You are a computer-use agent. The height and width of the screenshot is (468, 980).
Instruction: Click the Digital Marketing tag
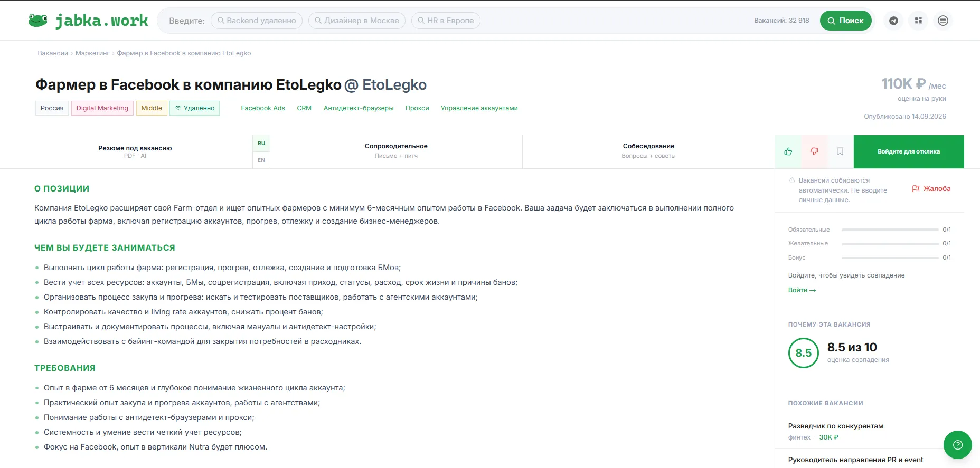coord(102,108)
